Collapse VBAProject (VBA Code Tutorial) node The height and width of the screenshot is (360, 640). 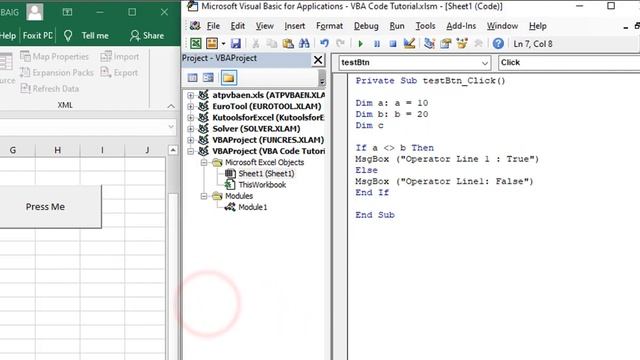[x=191, y=151]
